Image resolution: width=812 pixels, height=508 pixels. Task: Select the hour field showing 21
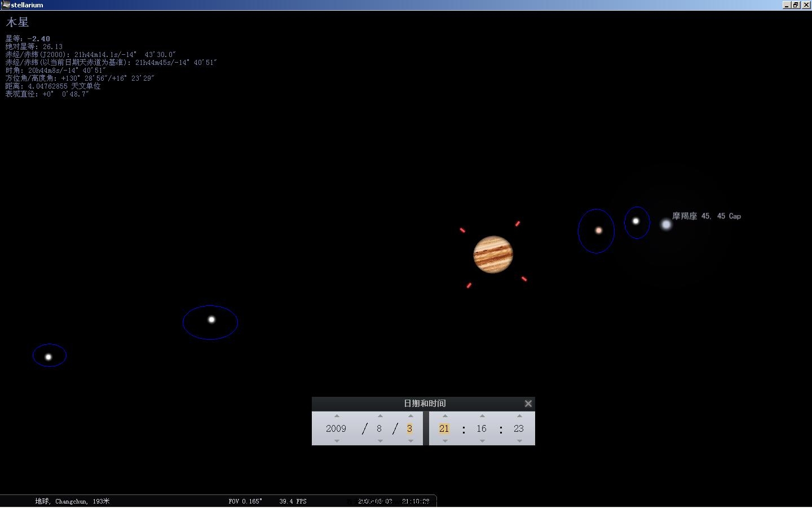point(444,428)
